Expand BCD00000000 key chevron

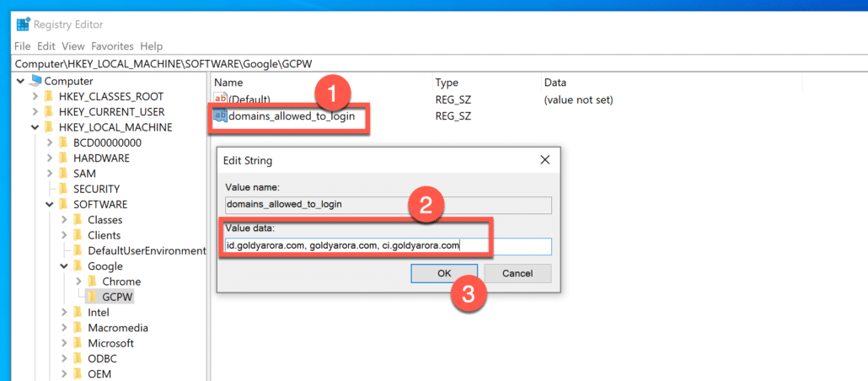[50, 142]
